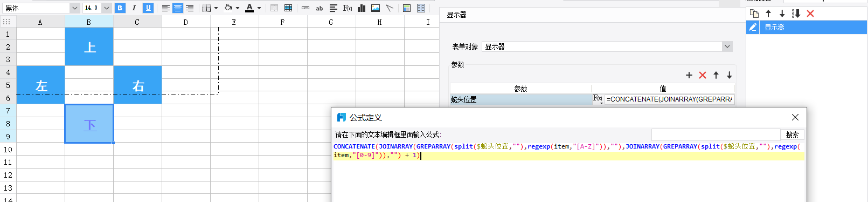Screen dimensions: 868x202
Task: Copy hyperlink item icon in list toolbar
Action: coord(754,14)
